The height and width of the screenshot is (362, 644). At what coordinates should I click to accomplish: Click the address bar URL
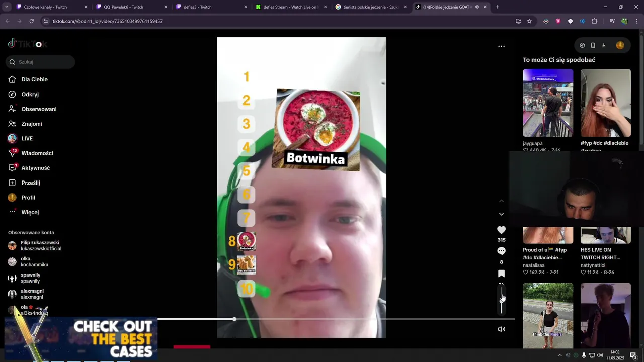(x=108, y=21)
